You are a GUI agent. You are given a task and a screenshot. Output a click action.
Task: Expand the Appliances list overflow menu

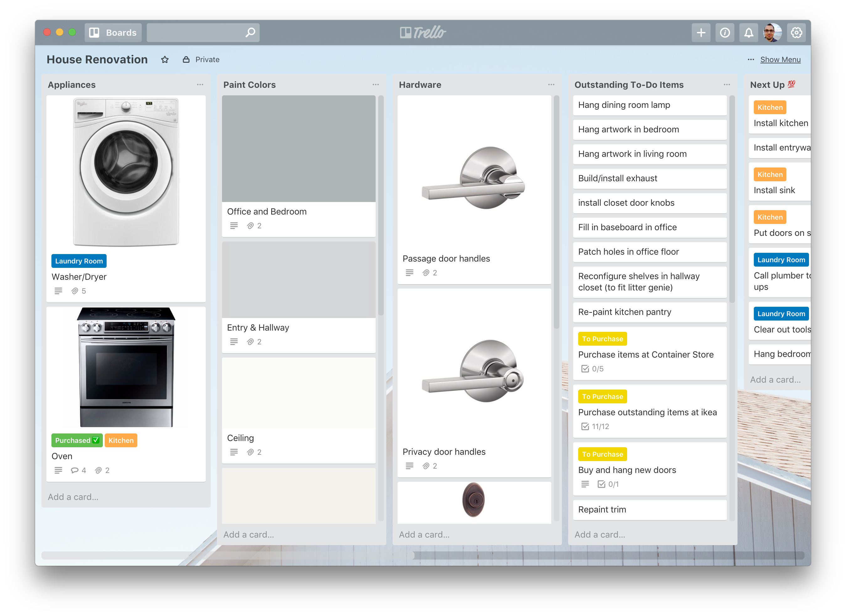(202, 85)
